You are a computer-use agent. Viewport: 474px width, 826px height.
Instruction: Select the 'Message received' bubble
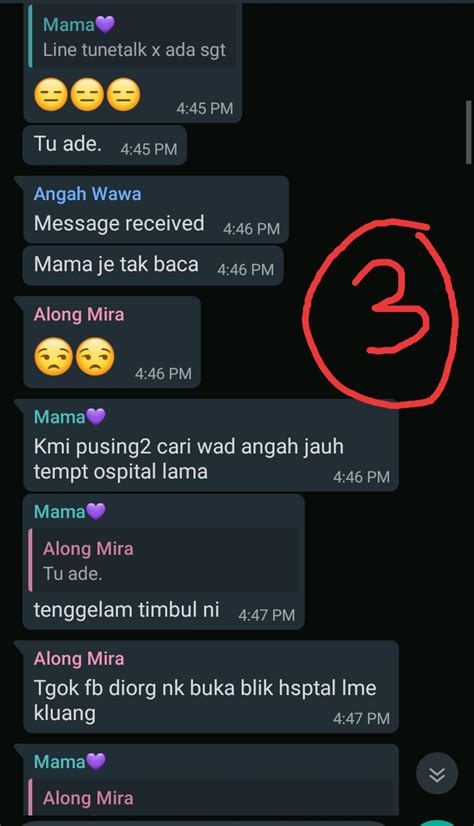click(156, 210)
